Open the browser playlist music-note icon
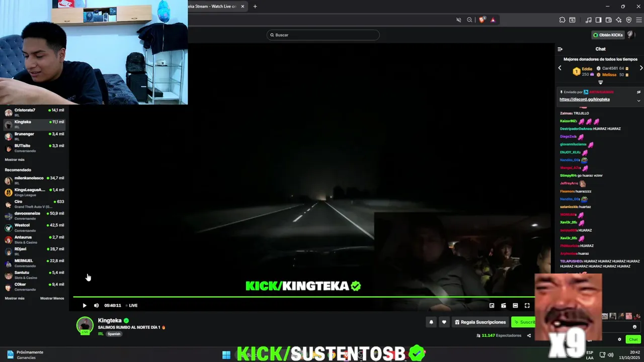 click(x=588, y=20)
